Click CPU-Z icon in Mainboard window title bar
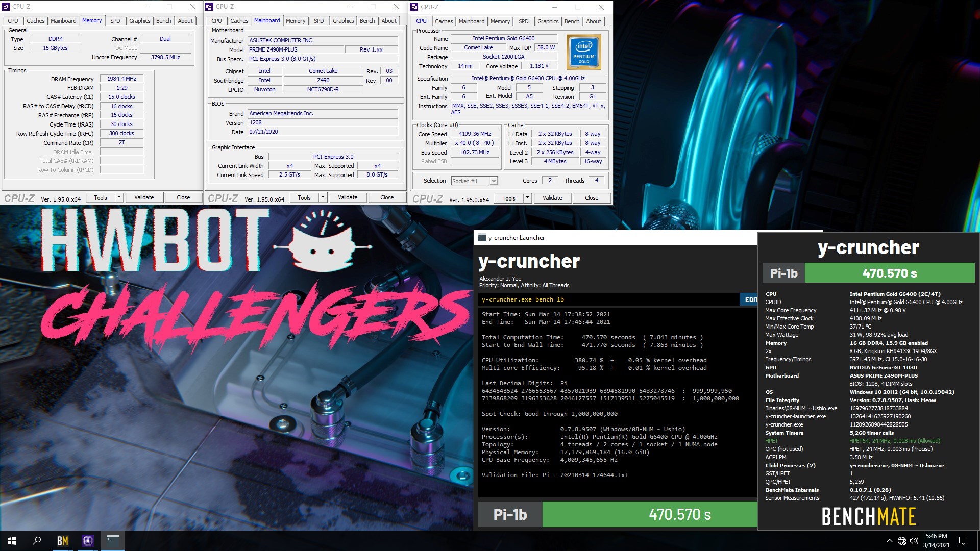The height and width of the screenshot is (551, 980). tap(209, 7)
